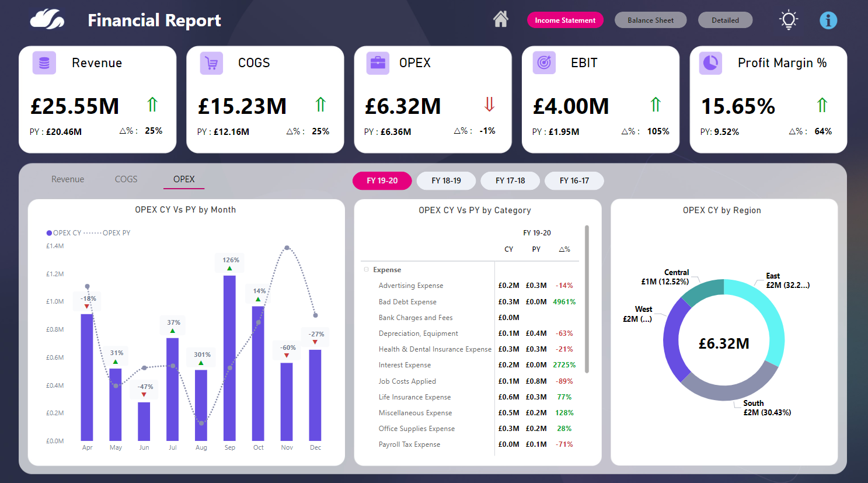Click the PY : £1.95M text on EBIT card

tap(556, 132)
